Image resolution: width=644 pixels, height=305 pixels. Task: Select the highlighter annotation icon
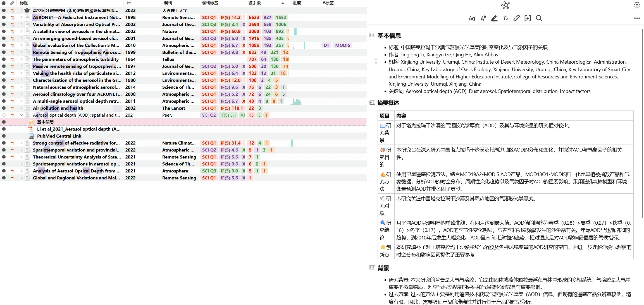[x=494, y=18]
